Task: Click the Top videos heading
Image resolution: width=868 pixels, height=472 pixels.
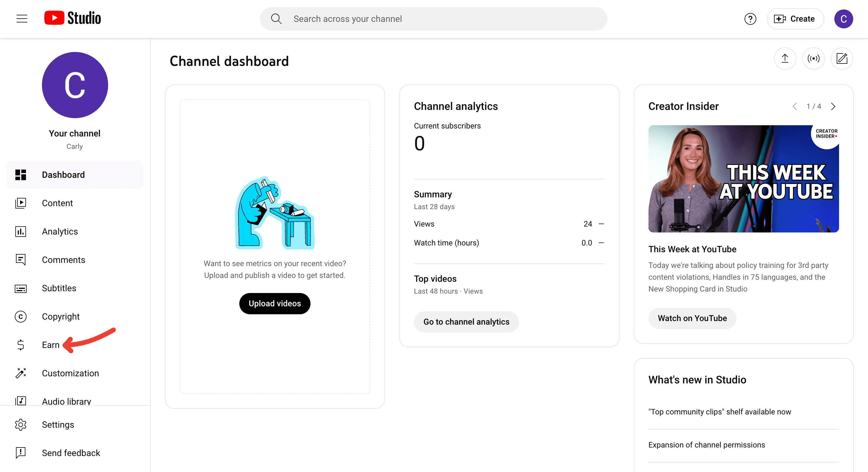Action: tap(435, 279)
